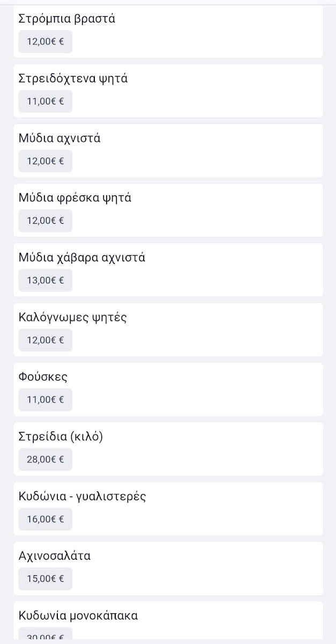Open the Μύδια χάβαρα αχνιστά entry
The image size is (336, 644).
(x=82, y=258)
